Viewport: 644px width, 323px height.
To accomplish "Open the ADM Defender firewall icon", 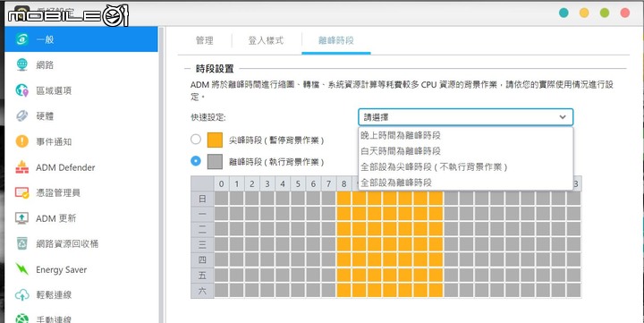I will (x=22, y=167).
